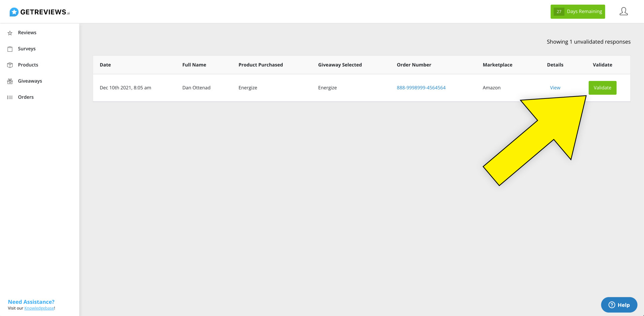Open the Reviews section
This screenshot has width=644, height=316.
27,32
